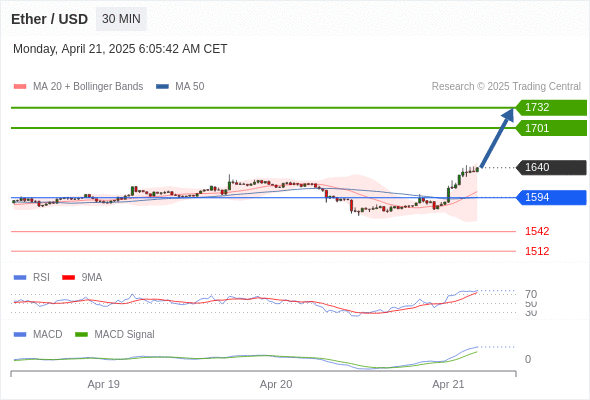
Task: Click the Apr 19 date marker
Action: pos(103,384)
